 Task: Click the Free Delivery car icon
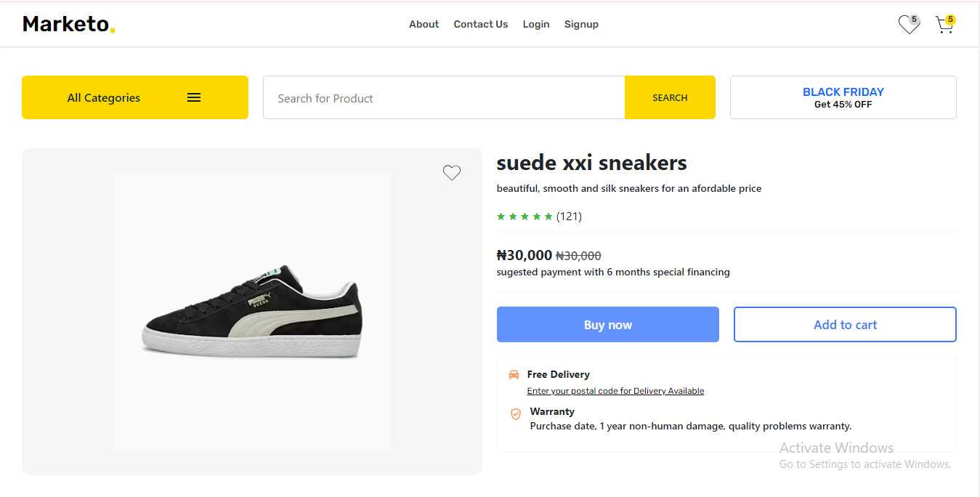(514, 375)
